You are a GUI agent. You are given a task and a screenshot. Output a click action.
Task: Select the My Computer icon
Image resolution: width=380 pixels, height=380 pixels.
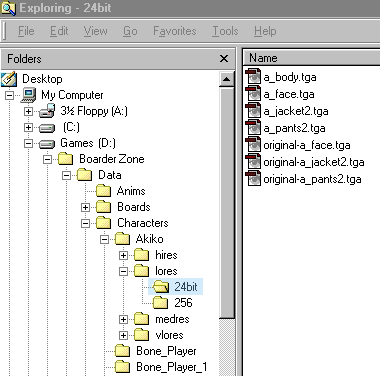28,95
